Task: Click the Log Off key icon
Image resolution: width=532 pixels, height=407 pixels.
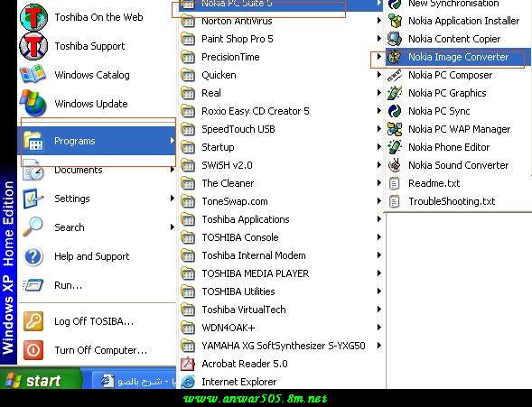Action: [x=33, y=321]
